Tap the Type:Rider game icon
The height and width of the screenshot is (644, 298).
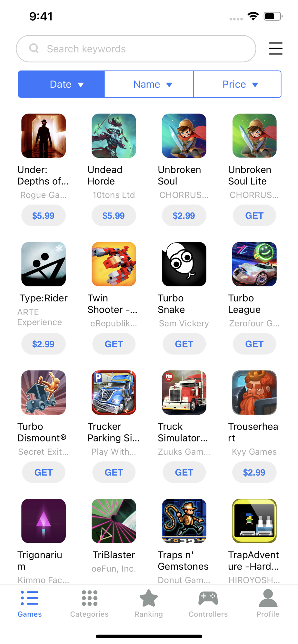[x=44, y=264]
